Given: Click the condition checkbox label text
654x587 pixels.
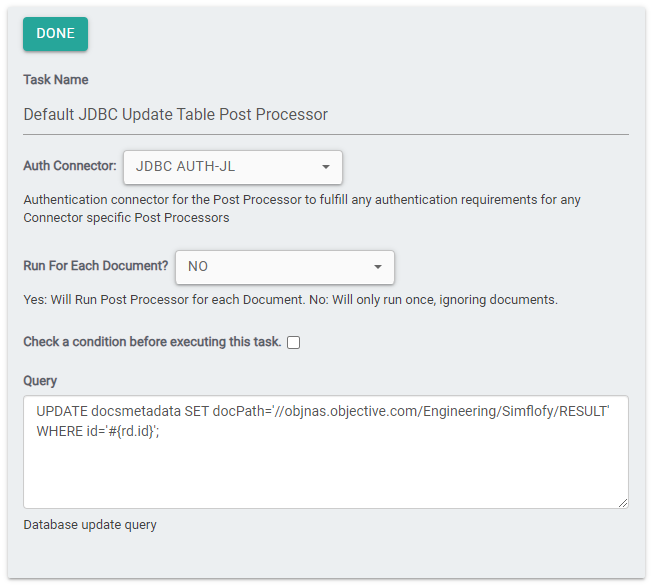Looking at the screenshot, I should tap(152, 342).
